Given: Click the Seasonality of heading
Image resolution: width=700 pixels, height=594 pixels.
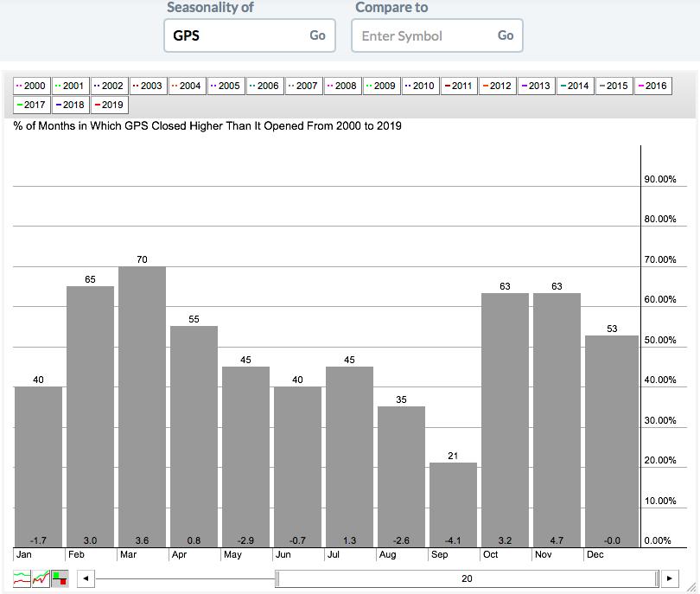Looking at the screenshot, I should coord(210,7).
